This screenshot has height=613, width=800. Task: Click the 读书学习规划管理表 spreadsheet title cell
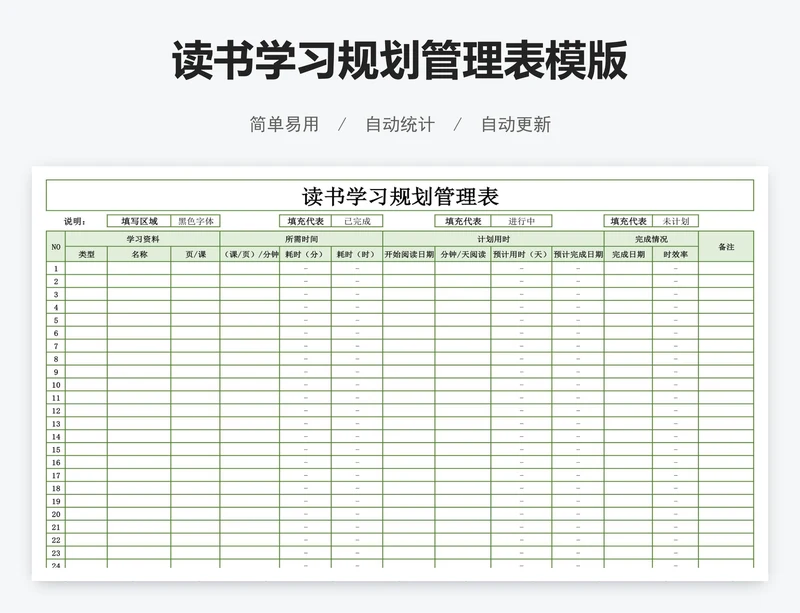pyautogui.click(x=400, y=195)
